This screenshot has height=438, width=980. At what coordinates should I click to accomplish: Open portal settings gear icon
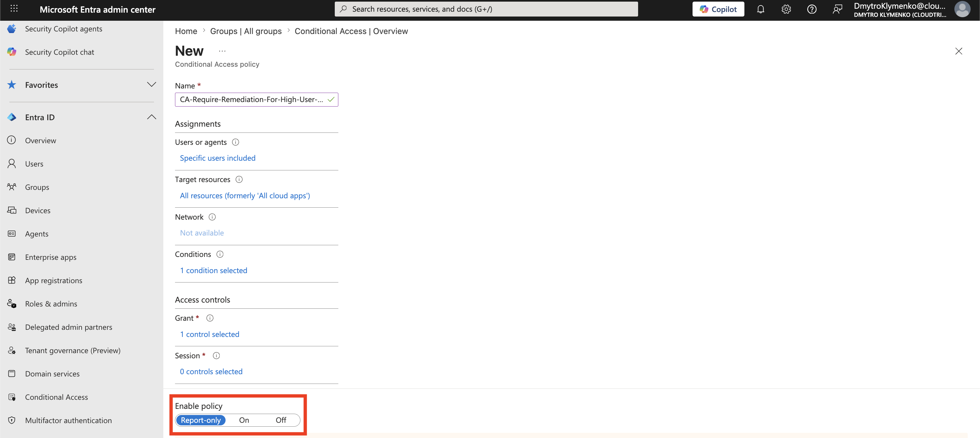[x=786, y=9]
